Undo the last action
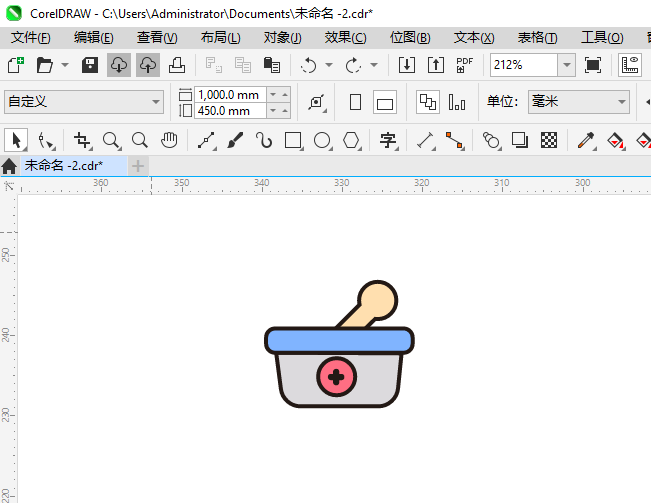 tap(308, 65)
